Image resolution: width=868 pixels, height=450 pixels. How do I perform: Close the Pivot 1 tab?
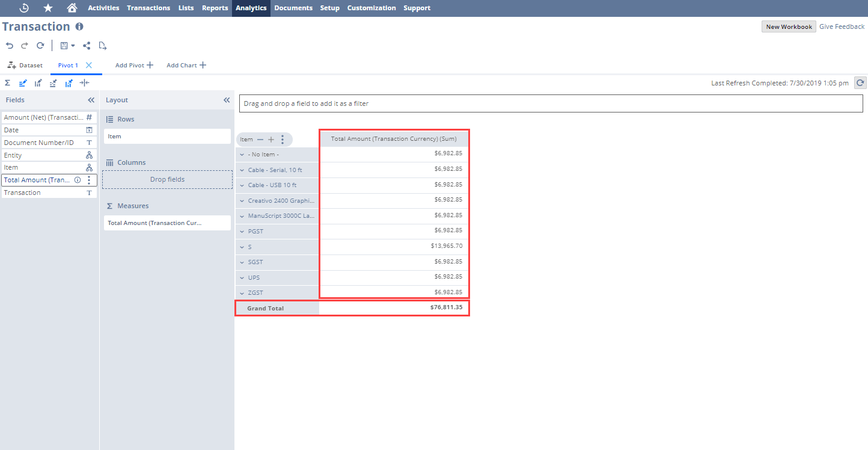point(89,65)
